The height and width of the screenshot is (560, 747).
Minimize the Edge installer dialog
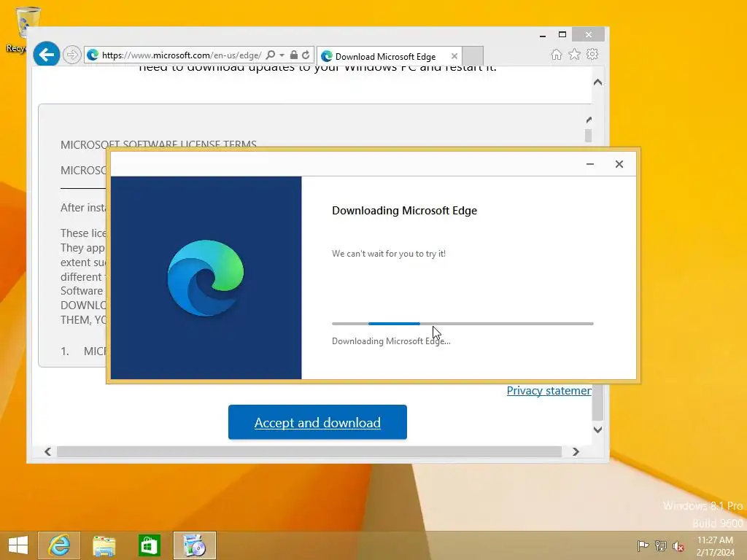pos(589,164)
